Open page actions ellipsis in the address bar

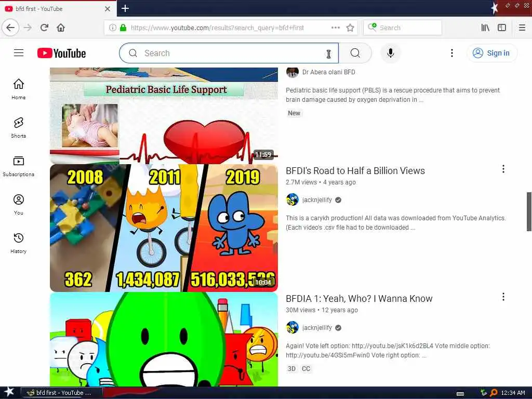pyautogui.click(x=335, y=28)
